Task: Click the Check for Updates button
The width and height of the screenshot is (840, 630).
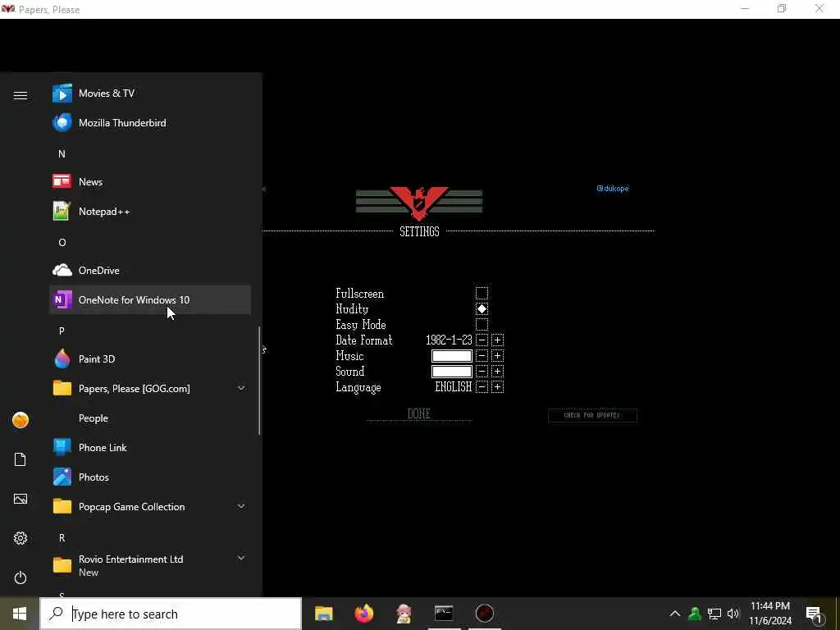Action: [x=592, y=415]
